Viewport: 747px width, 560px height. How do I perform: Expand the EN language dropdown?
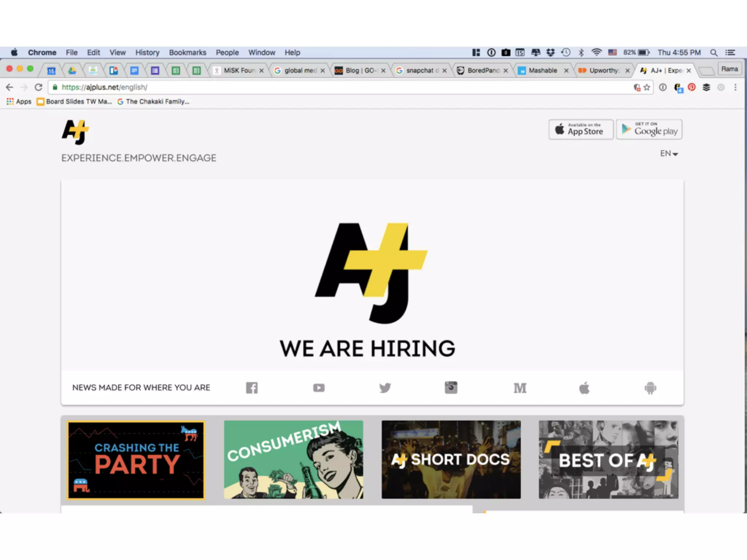click(x=669, y=153)
